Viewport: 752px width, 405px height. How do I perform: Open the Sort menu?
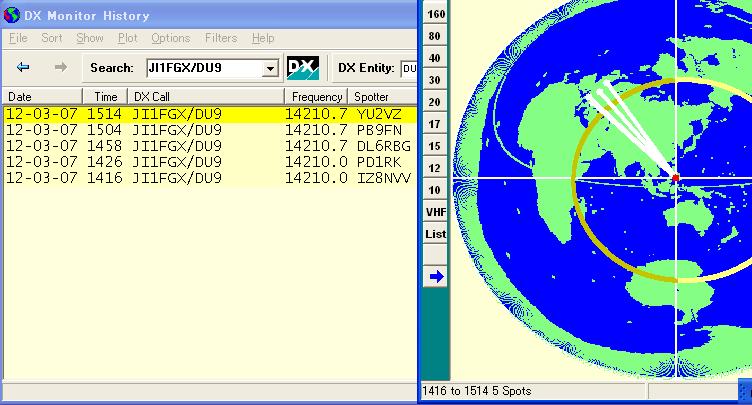click(52, 38)
